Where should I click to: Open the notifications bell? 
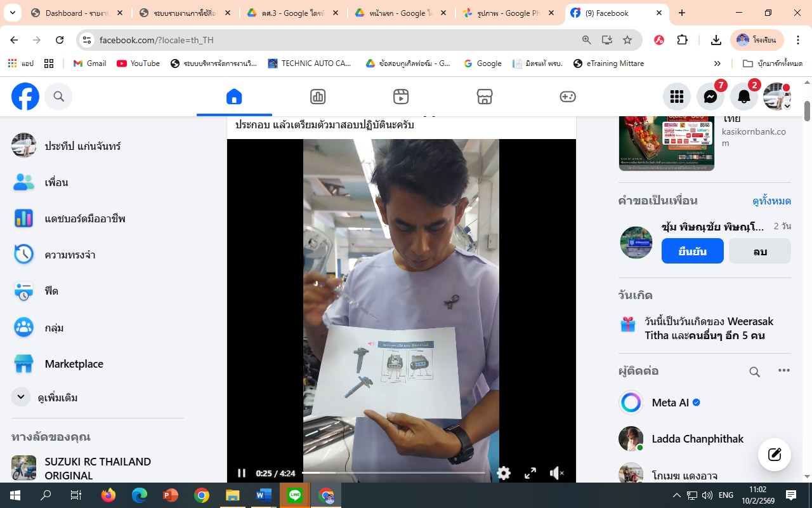click(743, 97)
